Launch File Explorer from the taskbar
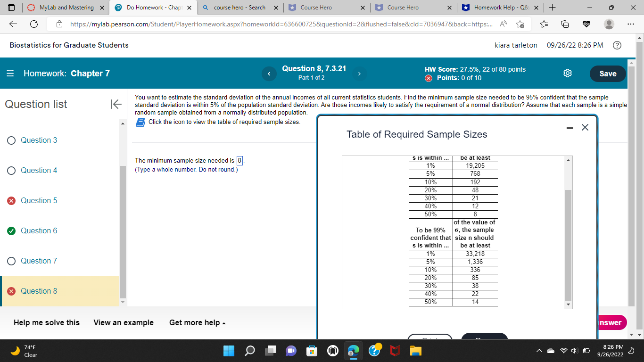 pyautogui.click(x=415, y=351)
